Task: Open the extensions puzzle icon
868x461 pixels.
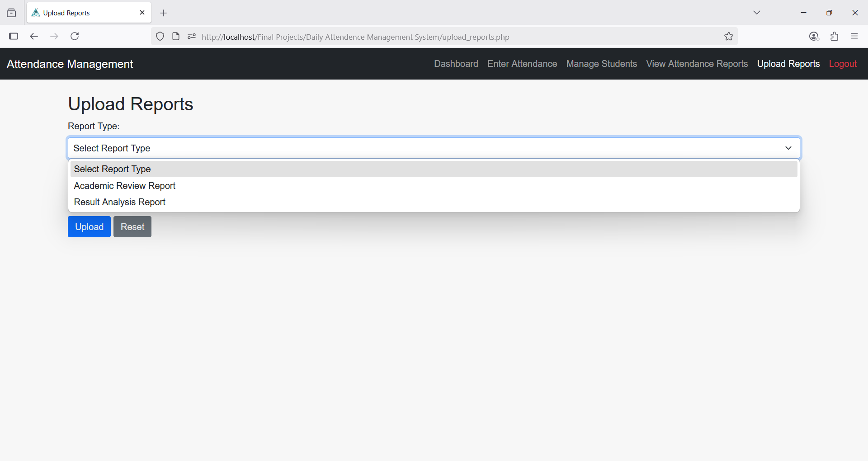Action: [x=834, y=37]
